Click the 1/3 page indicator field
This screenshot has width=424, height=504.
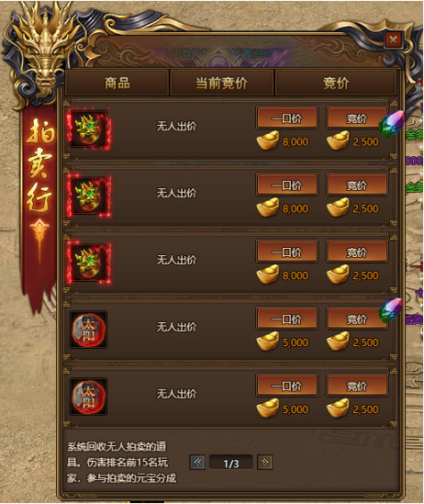[230, 463]
